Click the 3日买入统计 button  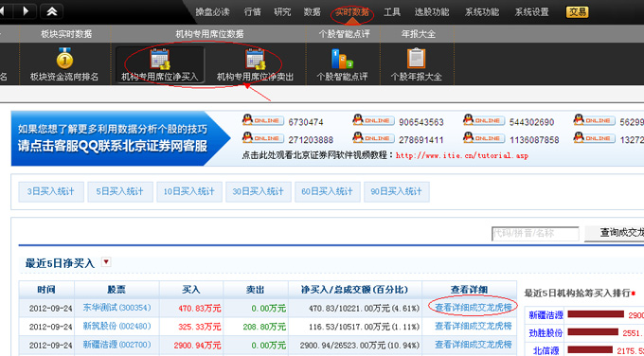[51, 192]
